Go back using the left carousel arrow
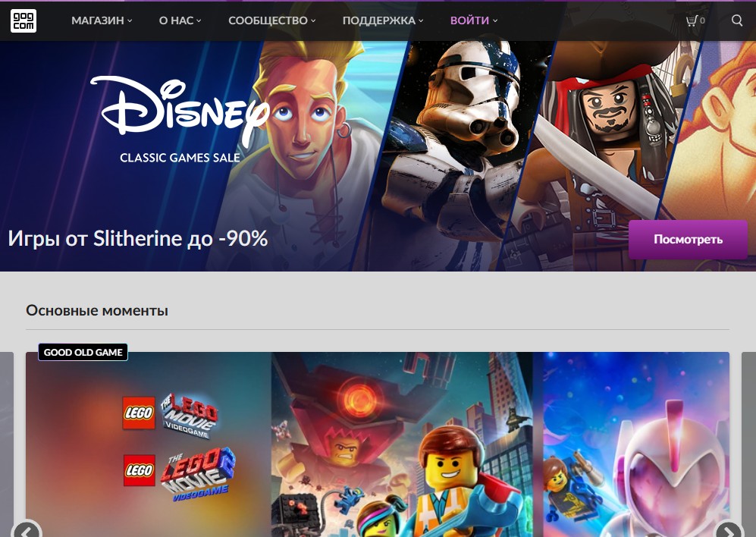 27,531
